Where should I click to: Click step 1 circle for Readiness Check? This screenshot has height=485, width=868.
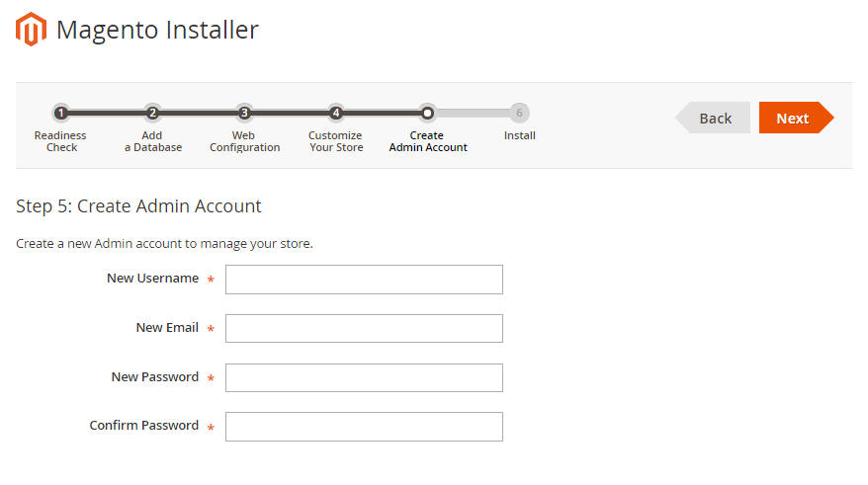(x=60, y=113)
